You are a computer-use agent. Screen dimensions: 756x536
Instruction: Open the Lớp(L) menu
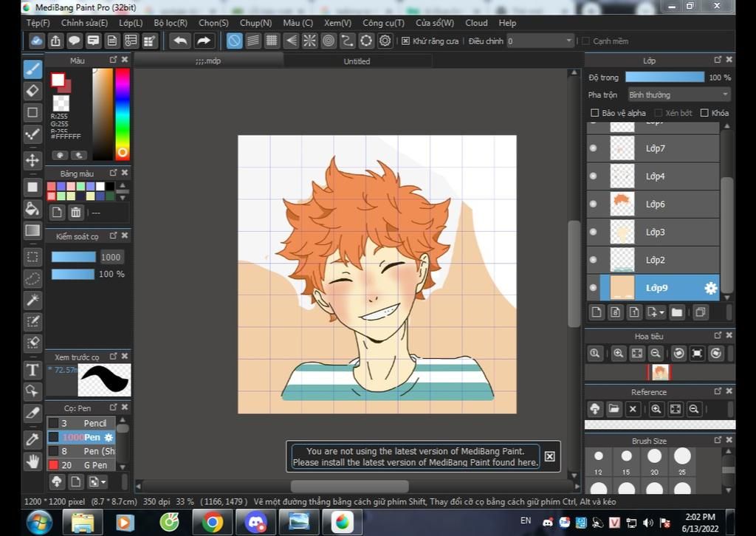(x=131, y=23)
